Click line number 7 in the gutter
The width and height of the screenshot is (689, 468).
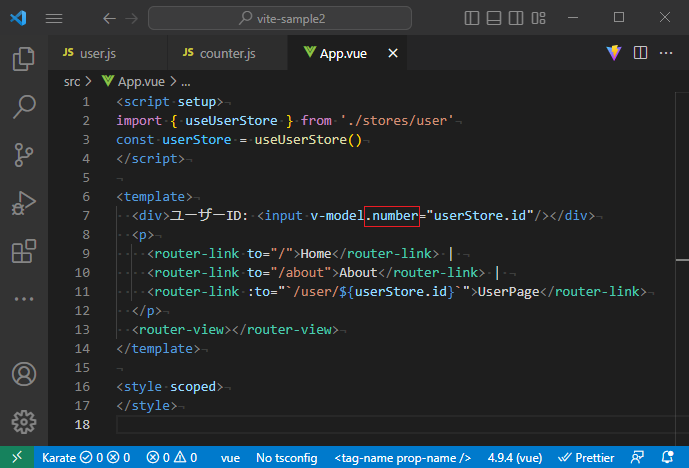click(x=86, y=216)
